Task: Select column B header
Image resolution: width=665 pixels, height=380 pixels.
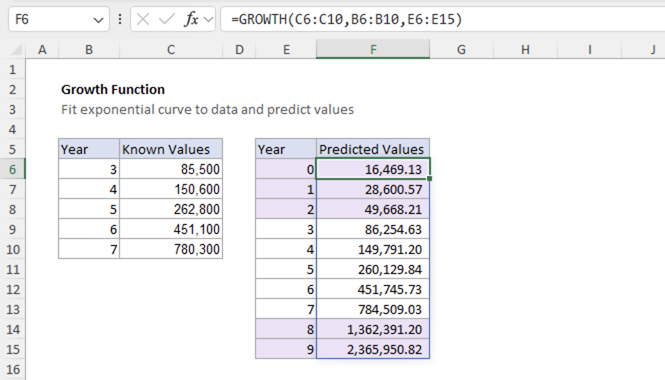Action: coord(89,50)
